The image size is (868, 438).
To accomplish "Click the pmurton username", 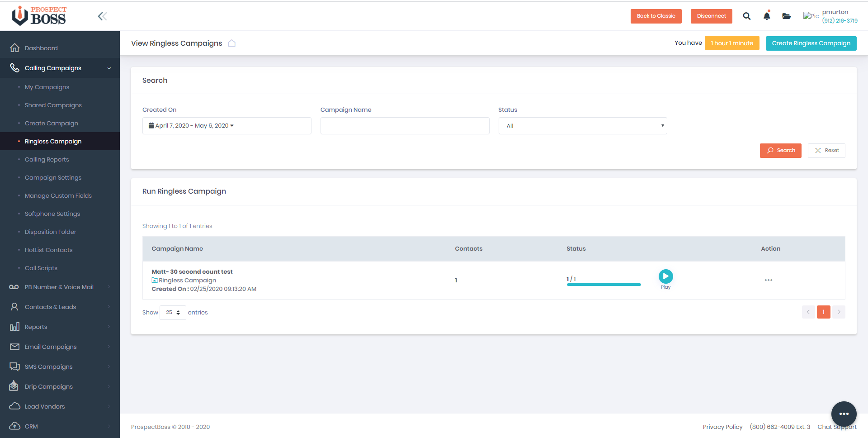I will click(835, 12).
